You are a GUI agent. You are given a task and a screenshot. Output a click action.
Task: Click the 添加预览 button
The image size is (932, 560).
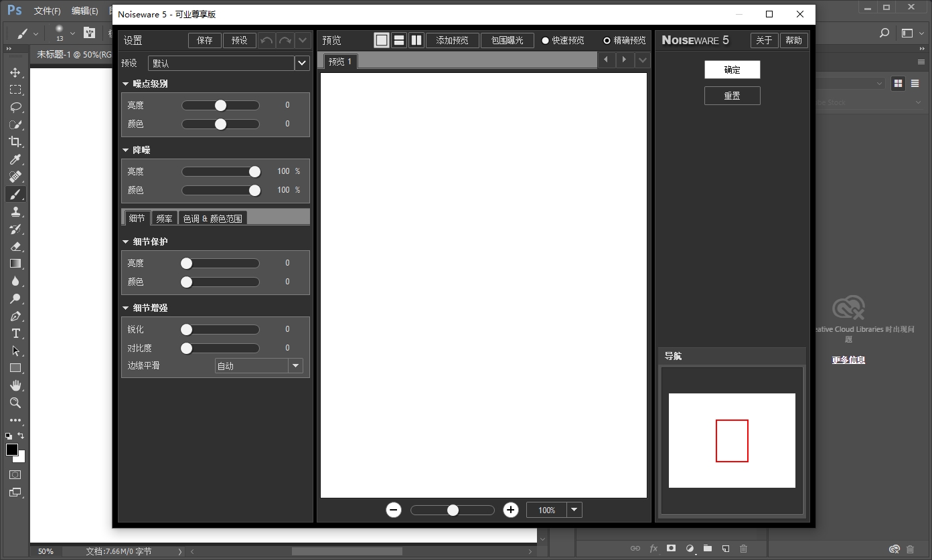pos(453,40)
